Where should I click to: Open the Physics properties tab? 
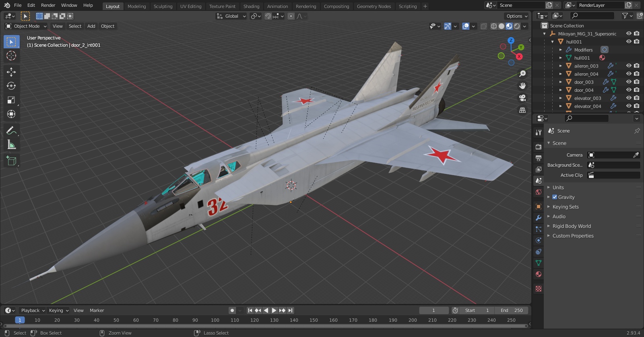pos(539,240)
